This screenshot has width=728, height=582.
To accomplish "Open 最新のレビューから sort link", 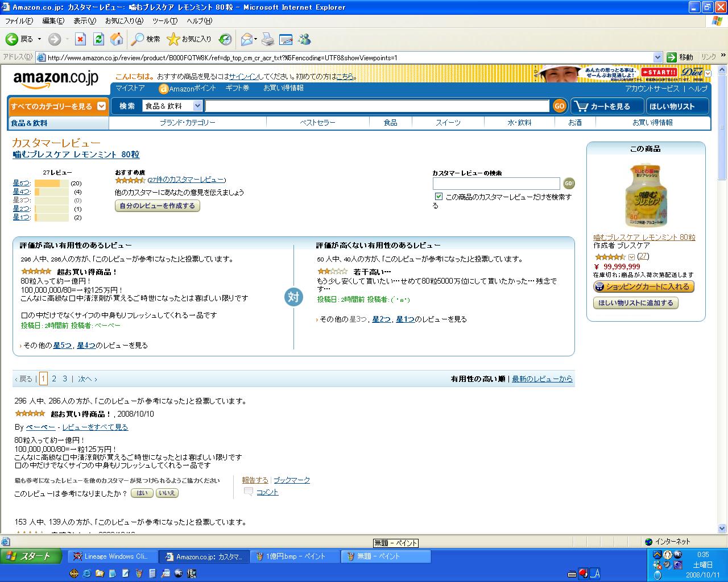I will click(x=542, y=379).
